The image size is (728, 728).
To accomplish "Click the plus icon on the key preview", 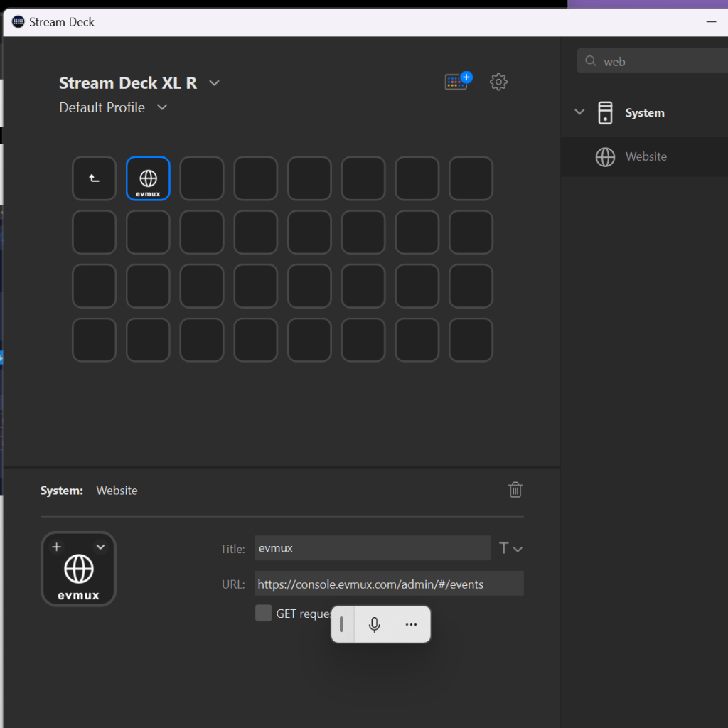I will tap(57, 547).
